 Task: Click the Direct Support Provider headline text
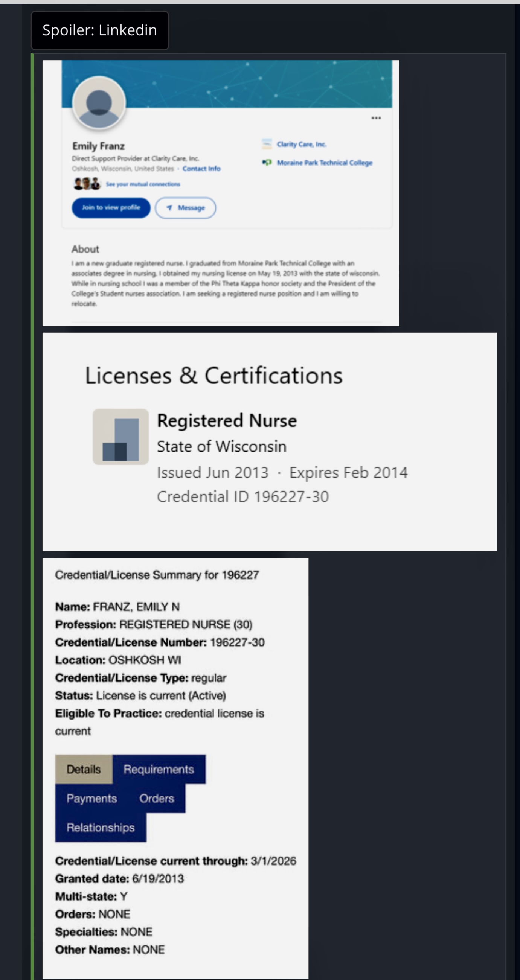point(136,159)
